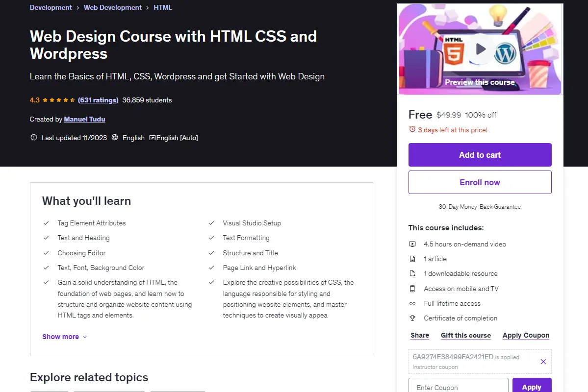This screenshot has width=588, height=392.
Task: Click the '4.5 hours on-demand video' text
Action: [x=464, y=244]
